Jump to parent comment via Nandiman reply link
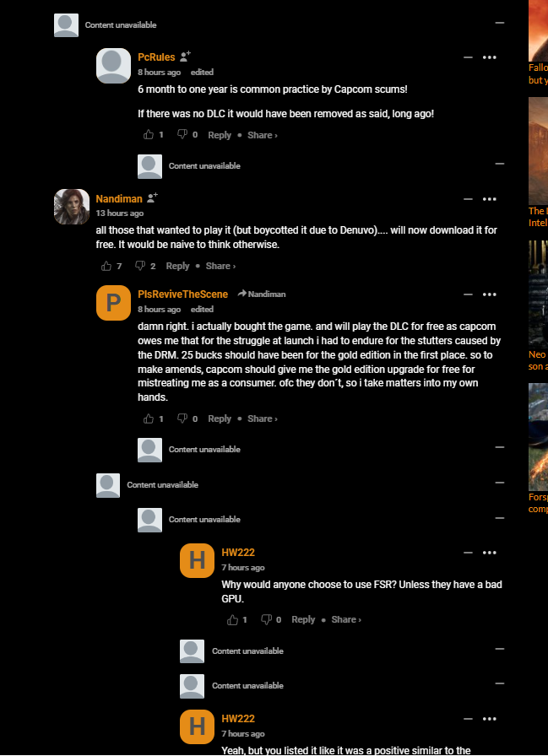 click(x=262, y=294)
